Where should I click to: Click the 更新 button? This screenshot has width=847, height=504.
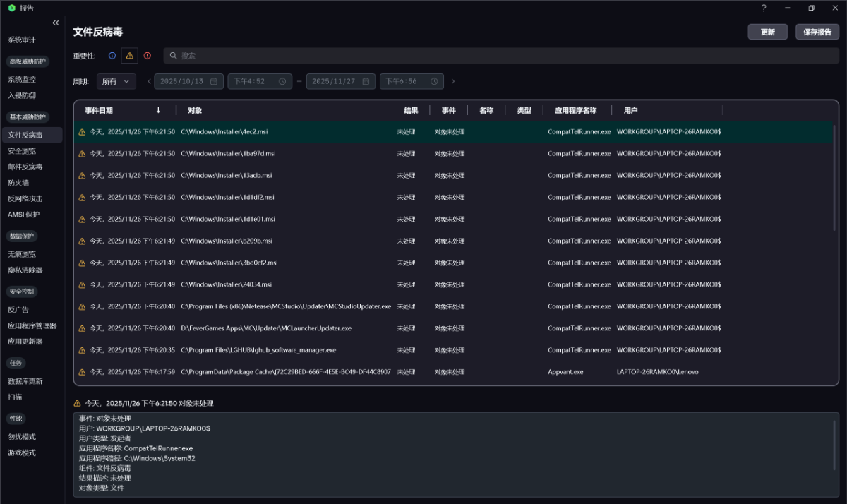(x=767, y=32)
